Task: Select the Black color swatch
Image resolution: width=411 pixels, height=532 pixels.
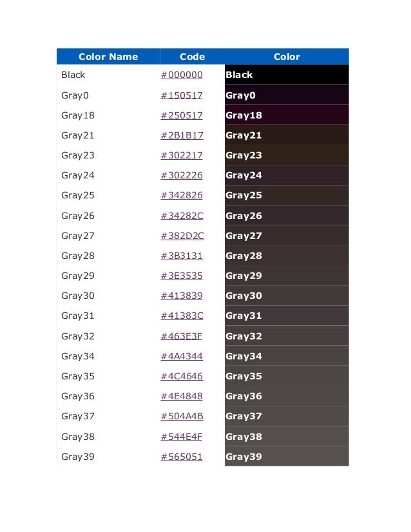Action: [287, 75]
